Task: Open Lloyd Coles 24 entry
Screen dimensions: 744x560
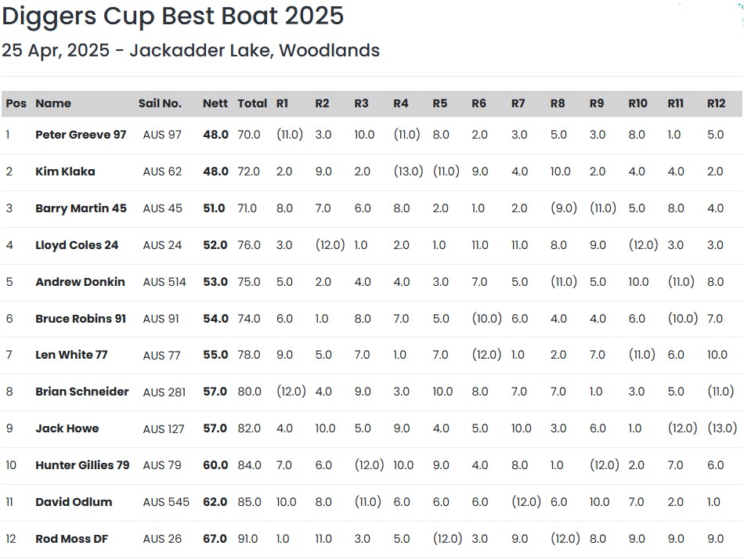Action: (x=77, y=245)
